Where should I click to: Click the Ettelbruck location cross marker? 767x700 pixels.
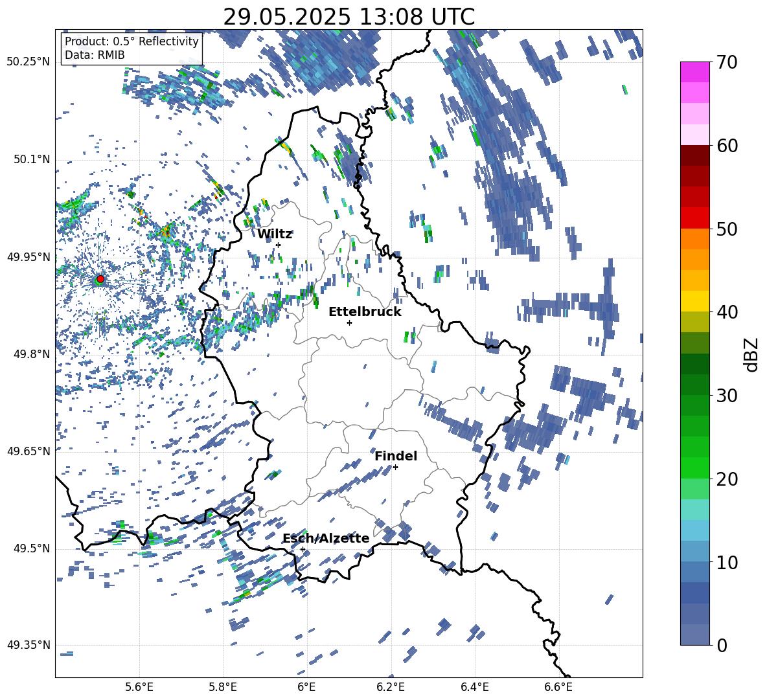[349, 322]
